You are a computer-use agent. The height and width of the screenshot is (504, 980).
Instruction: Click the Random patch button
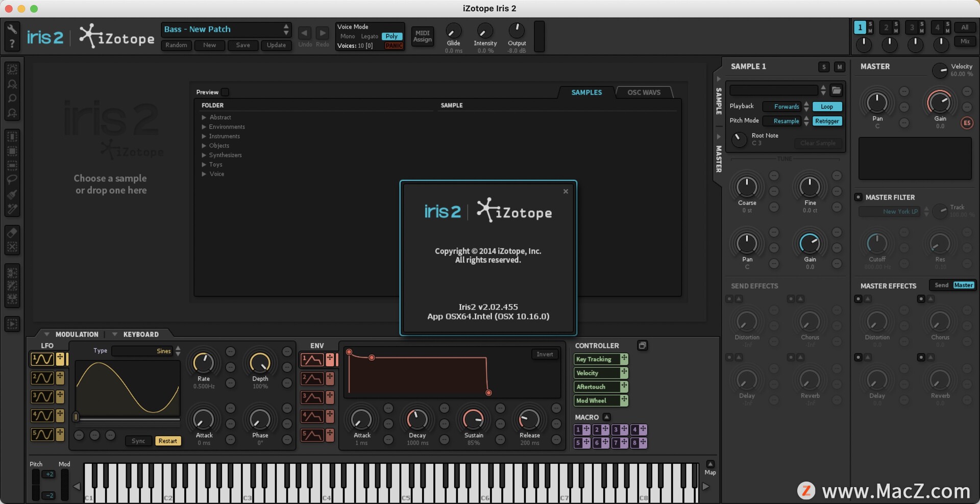click(x=176, y=45)
